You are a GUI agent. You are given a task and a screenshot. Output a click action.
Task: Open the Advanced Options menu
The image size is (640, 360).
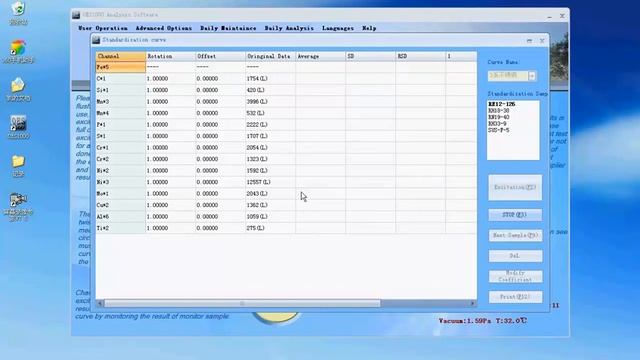pos(163,28)
